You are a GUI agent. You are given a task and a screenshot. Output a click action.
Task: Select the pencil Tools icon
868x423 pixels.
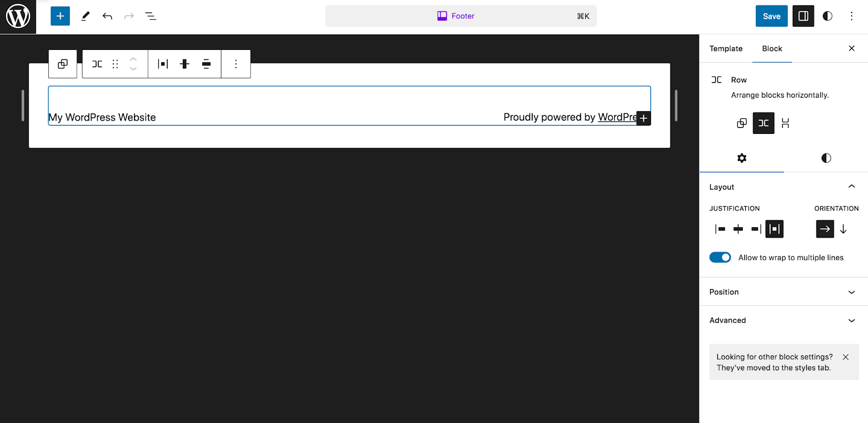coord(85,16)
